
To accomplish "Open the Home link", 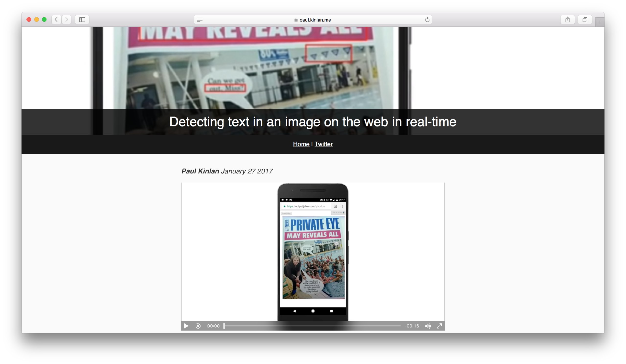I will click(x=301, y=144).
